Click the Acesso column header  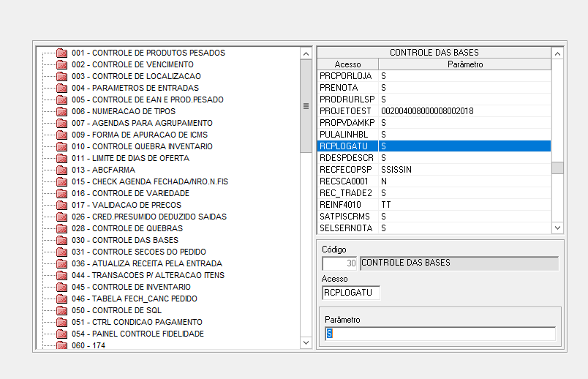(x=347, y=64)
